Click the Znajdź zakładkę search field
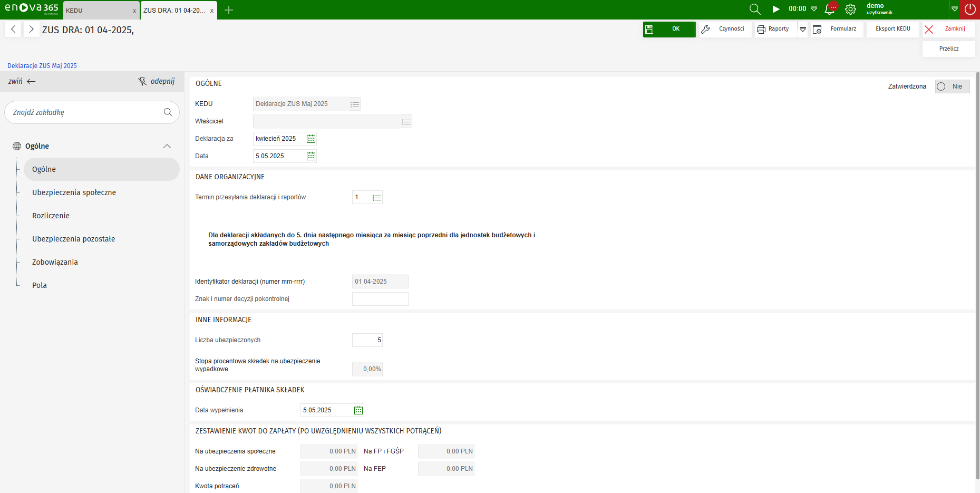 tap(87, 112)
